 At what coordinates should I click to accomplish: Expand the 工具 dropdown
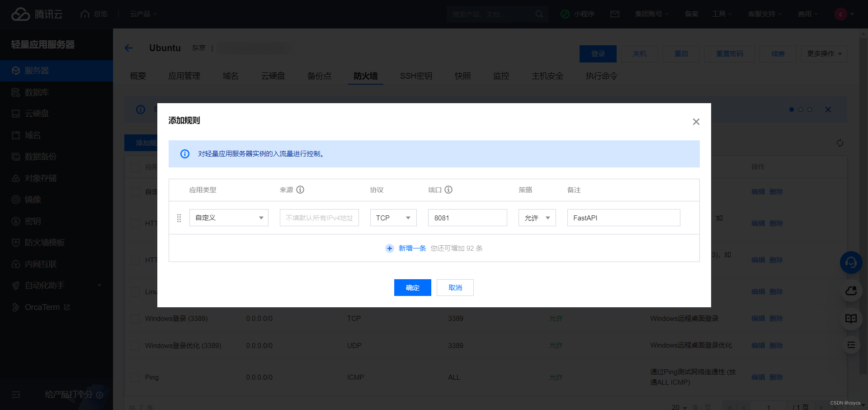(x=722, y=14)
